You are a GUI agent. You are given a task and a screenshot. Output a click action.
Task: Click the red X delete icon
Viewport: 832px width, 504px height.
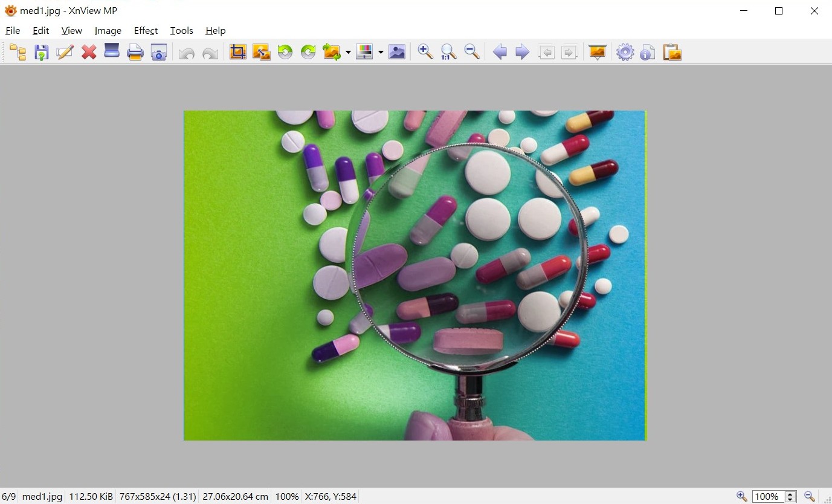[89, 53]
